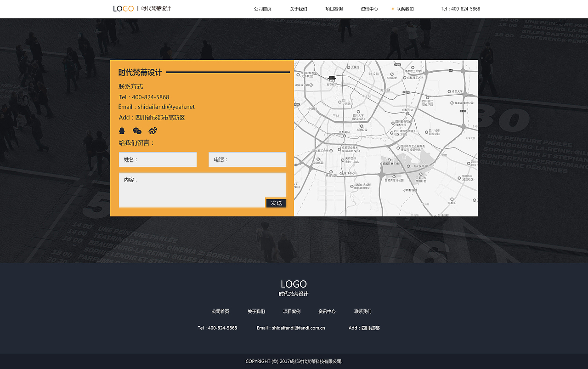Click the 时代梵蒂设计 heading in contact card
588x369 pixels.
pos(140,72)
